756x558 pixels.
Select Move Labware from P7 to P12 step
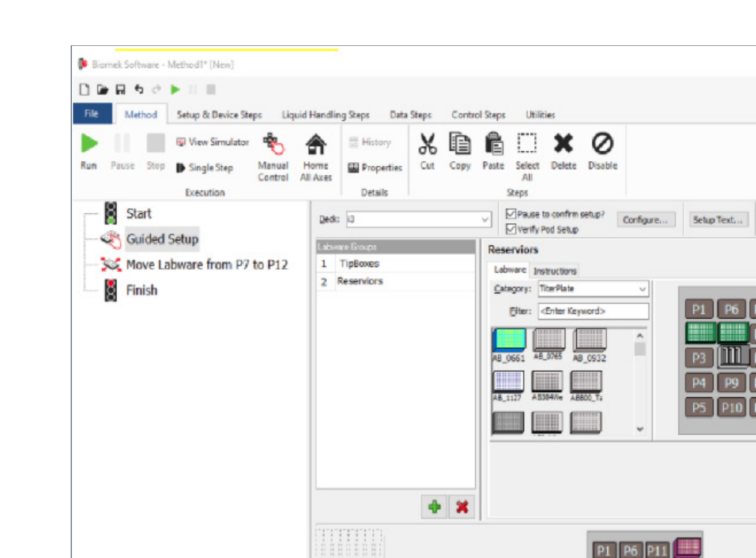pyautogui.click(x=207, y=265)
